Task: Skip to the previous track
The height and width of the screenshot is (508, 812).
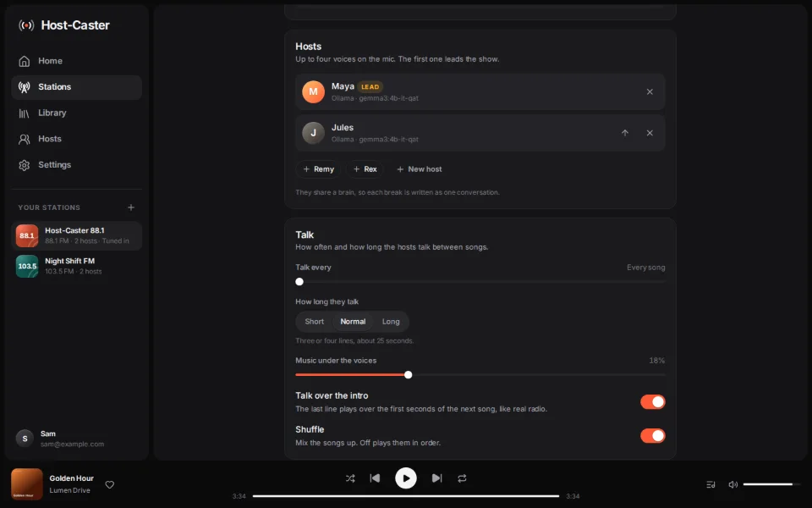Action: tap(375, 478)
